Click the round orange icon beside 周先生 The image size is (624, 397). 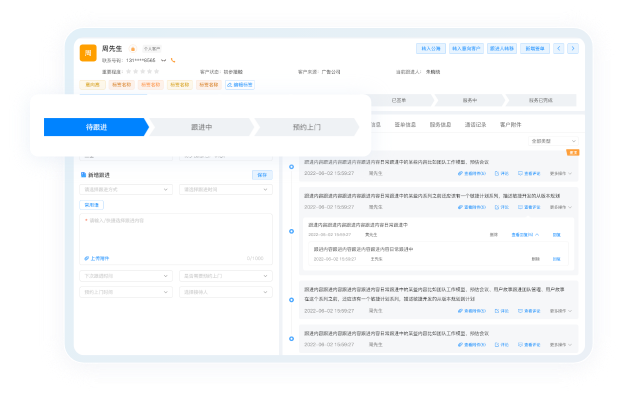coord(133,49)
